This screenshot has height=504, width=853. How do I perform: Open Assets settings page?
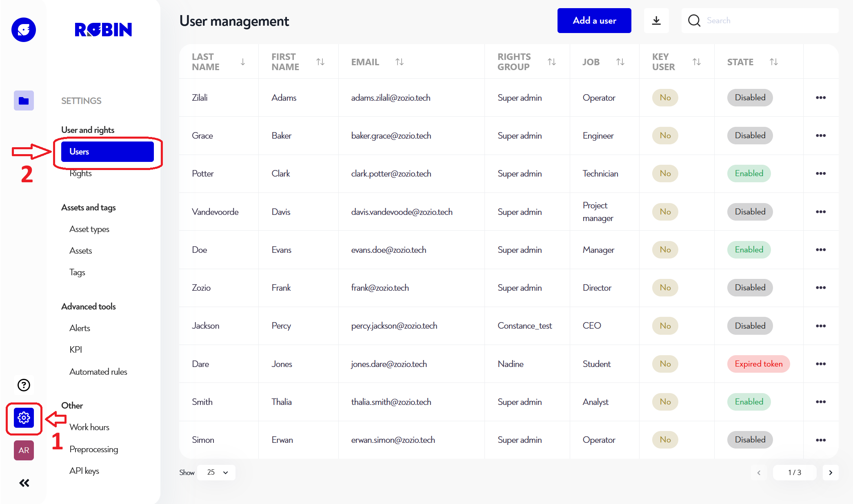coord(80,251)
